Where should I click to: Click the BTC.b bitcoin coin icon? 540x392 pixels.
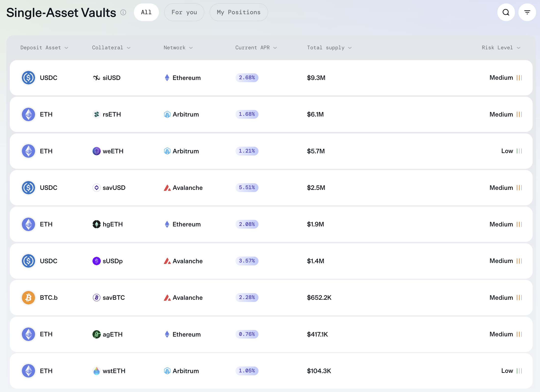click(x=28, y=298)
